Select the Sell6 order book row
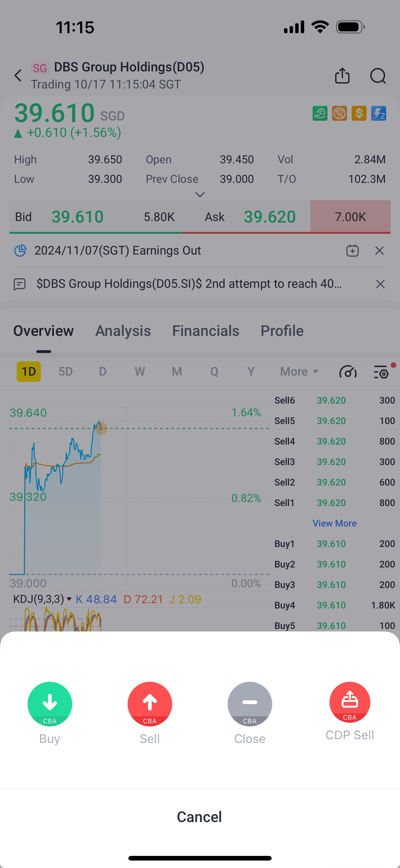The width and height of the screenshot is (400, 868). point(335,400)
